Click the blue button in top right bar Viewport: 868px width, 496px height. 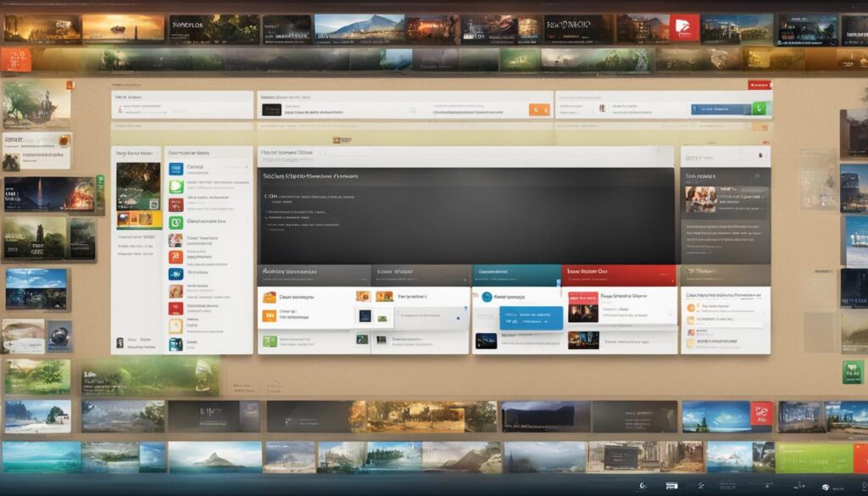(721, 109)
